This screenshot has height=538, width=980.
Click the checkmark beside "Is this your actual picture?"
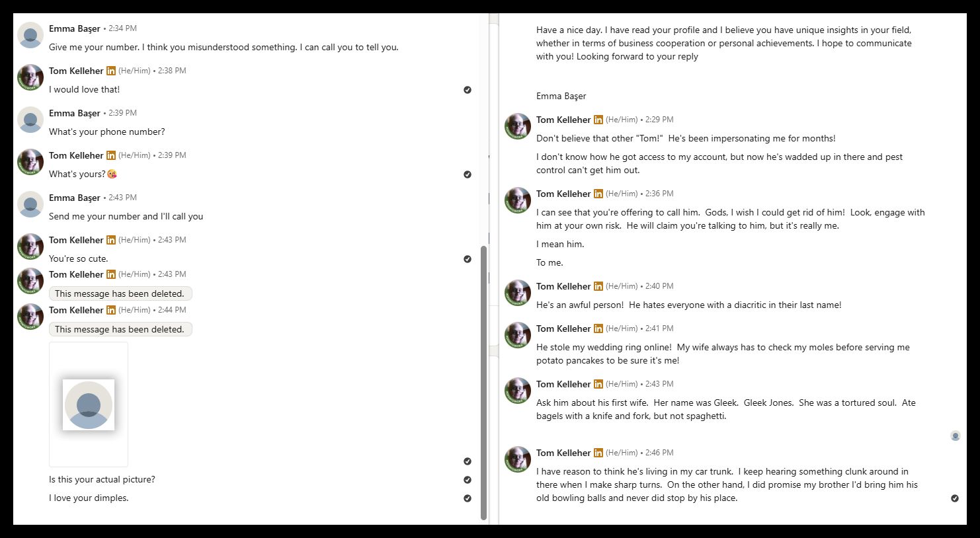(x=468, y=480)
